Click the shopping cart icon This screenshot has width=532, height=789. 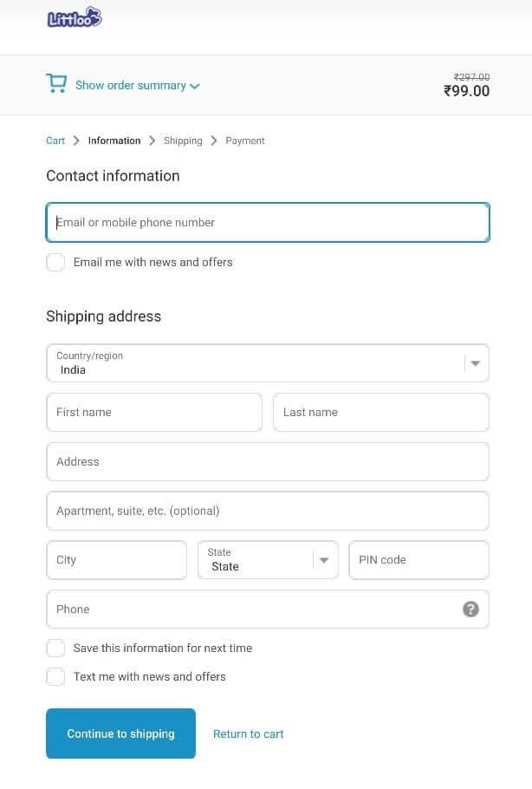tap(56, 84)
